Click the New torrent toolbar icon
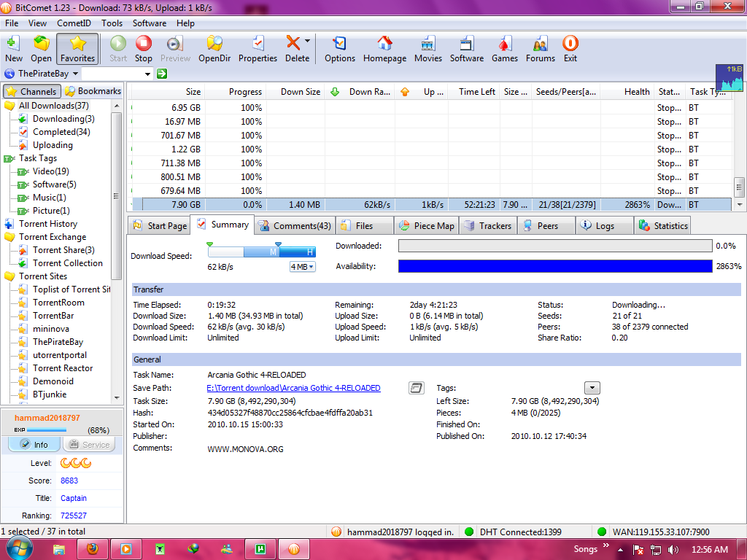Viewport: 747px width, 560px height. 14,49
